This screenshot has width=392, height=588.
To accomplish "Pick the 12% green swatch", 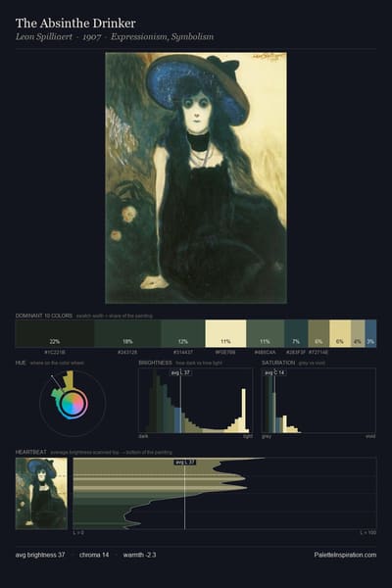I will 183,333.
